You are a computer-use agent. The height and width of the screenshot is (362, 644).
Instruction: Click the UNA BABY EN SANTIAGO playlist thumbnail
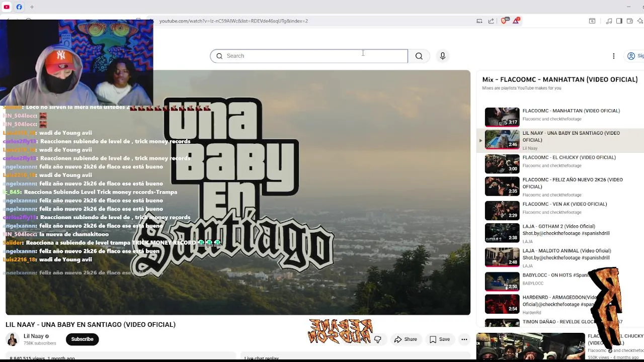tap(502, 139)
